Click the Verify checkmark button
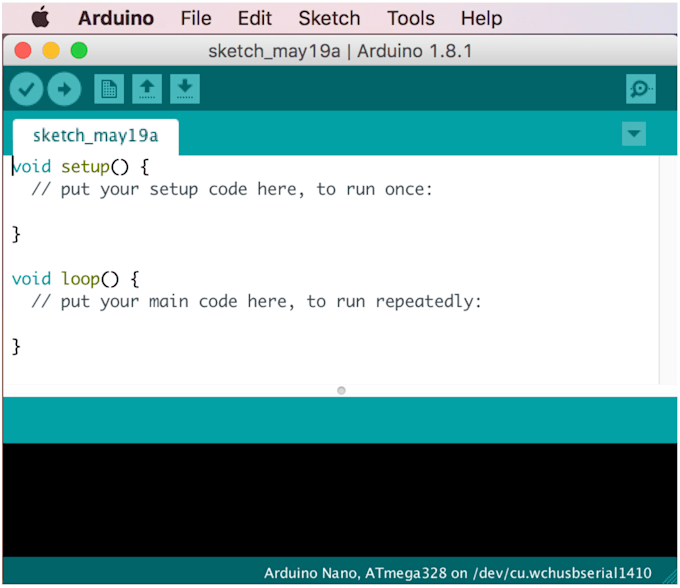 pyautogui.click(x=26, y=89)
